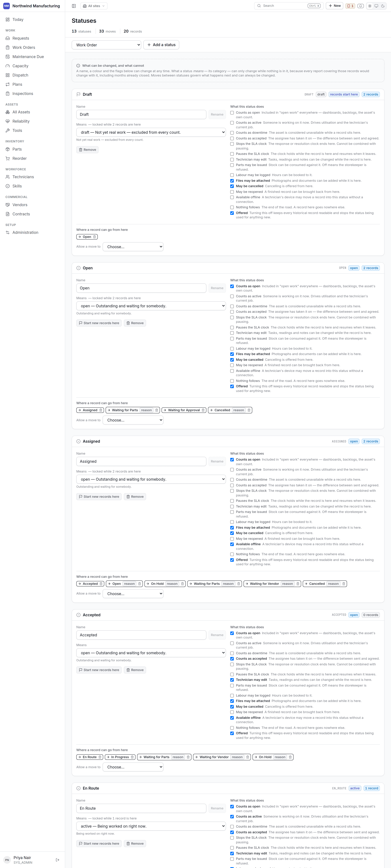Image resolution: width=391 pixels, height=868 pixels.
Task: Enable Counts as open for Draft status
Action: coord(232,113)
